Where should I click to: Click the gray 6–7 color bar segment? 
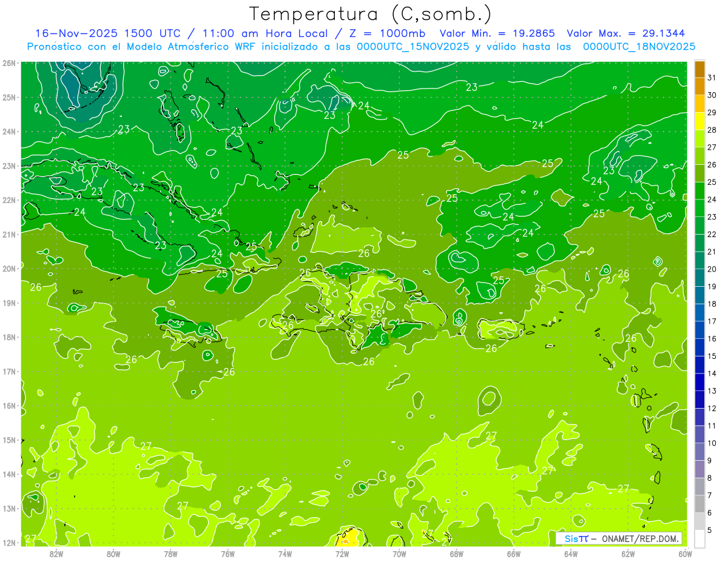point(699,504)
